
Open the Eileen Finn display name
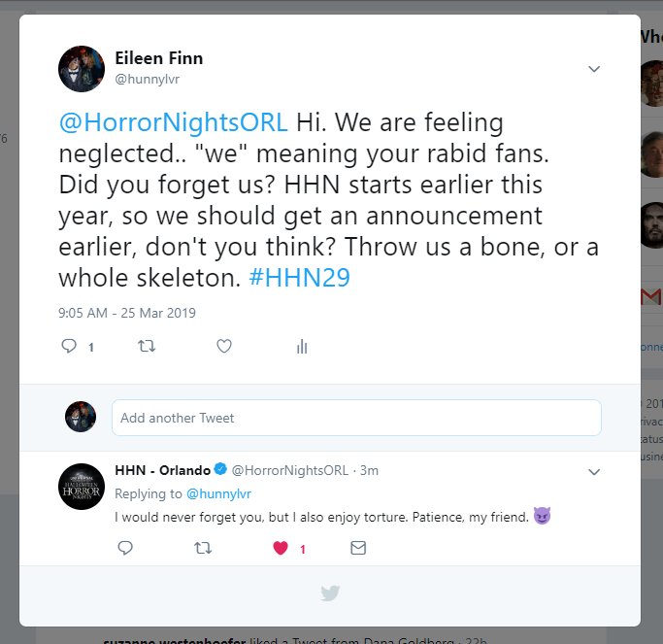(x=159, y=59)
